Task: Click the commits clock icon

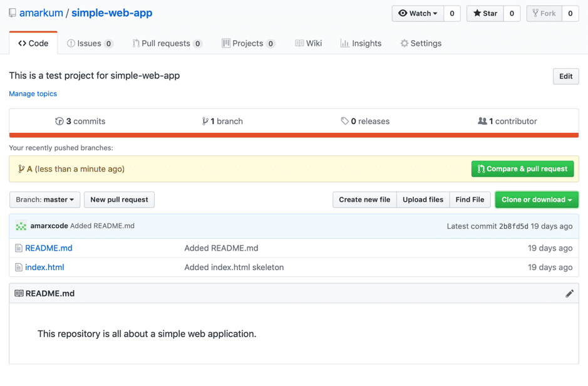Action: coord(59,121)
